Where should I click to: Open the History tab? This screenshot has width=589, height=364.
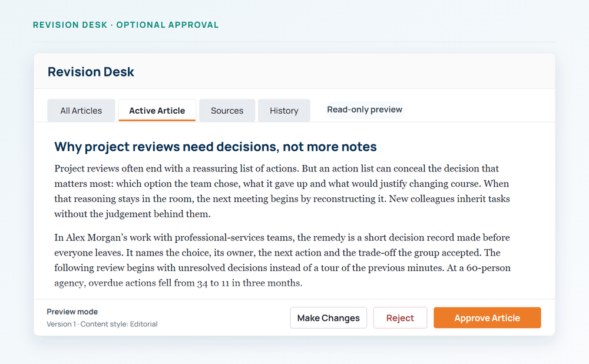click(284, 111)
